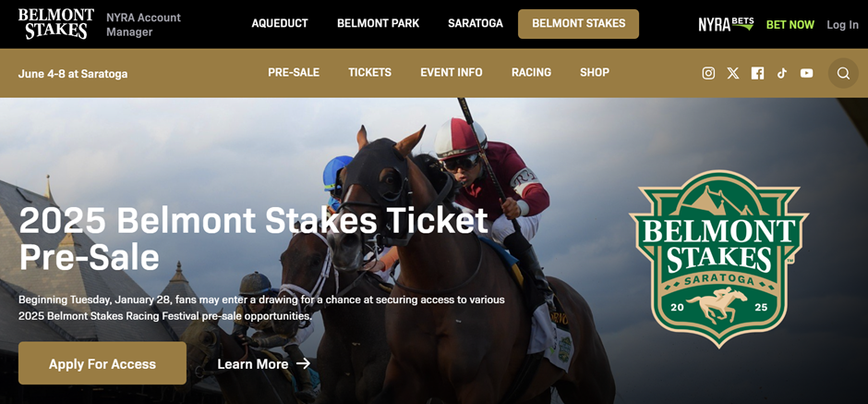Image resolution: width=868 pixels, height=404 pixels.
Task: Click the search magnifier icon
Action: (x=843, y=73)
